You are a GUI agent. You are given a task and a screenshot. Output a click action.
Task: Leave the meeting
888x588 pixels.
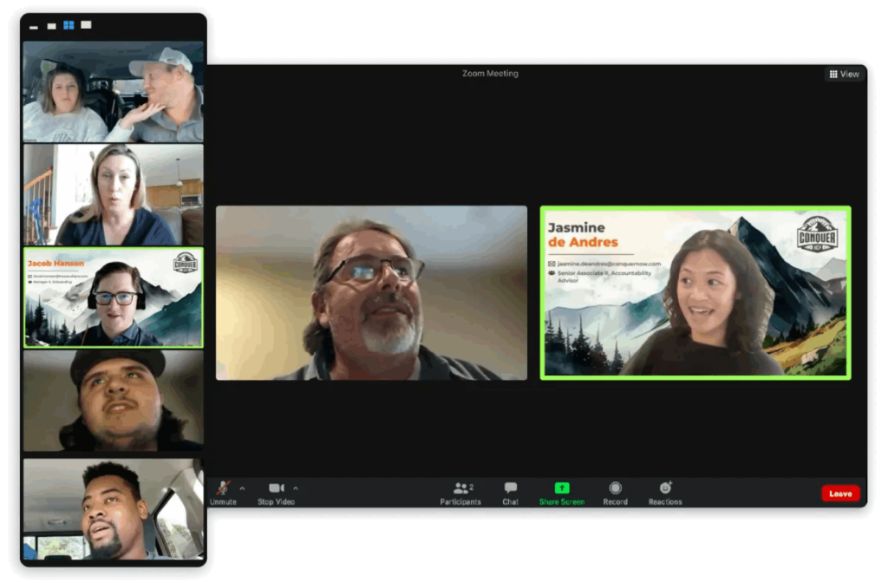coord(840,493)
